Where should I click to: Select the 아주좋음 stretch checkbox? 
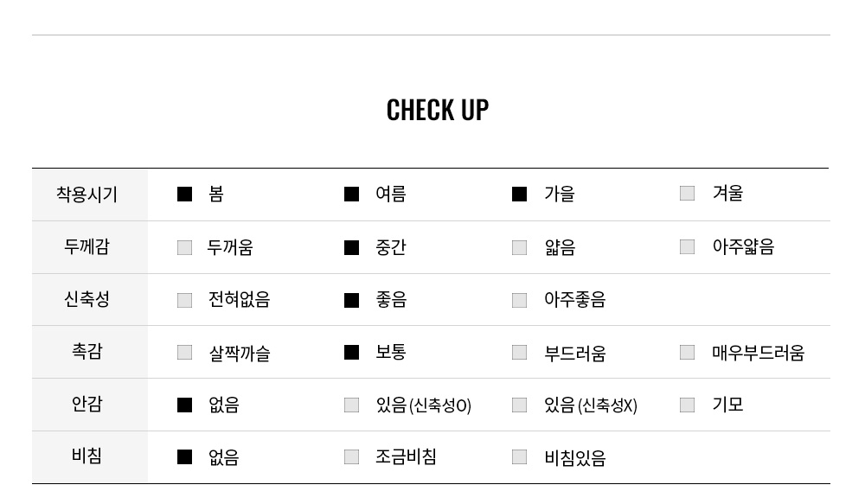click(x=519, y=301)
